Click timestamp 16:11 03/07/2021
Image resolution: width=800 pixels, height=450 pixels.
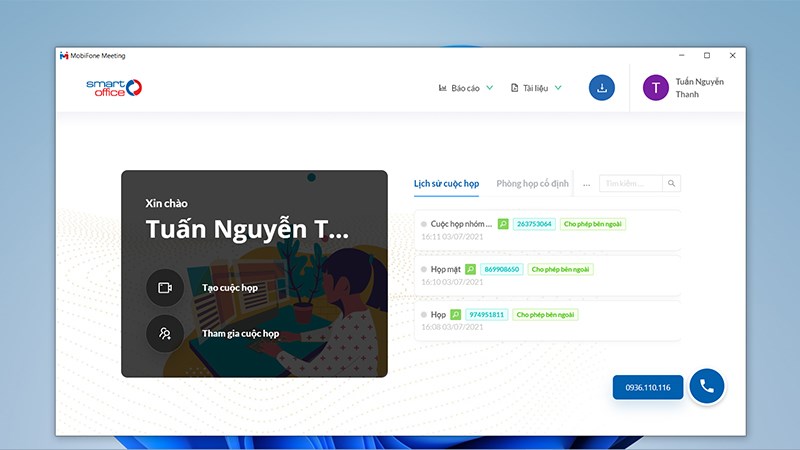point(452,237)
